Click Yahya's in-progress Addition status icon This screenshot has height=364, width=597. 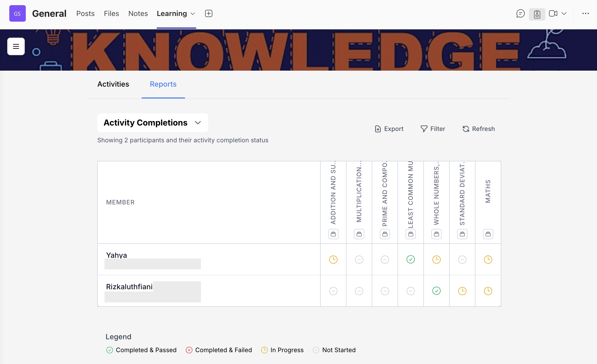point(333,259)
